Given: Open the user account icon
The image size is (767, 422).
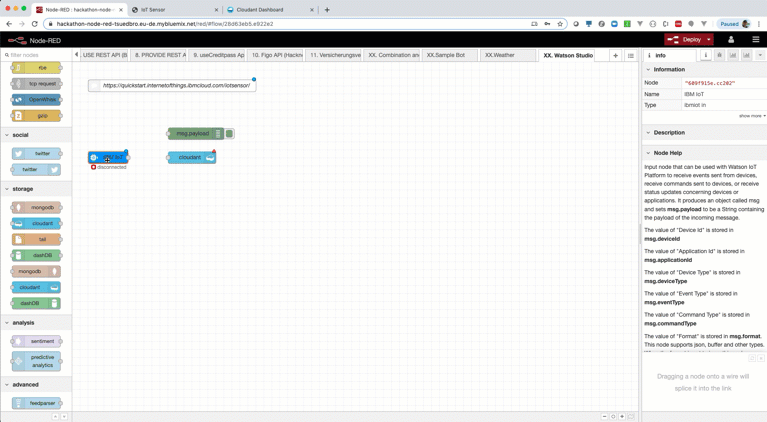Looking at the screenshot, I should (731, 40).
